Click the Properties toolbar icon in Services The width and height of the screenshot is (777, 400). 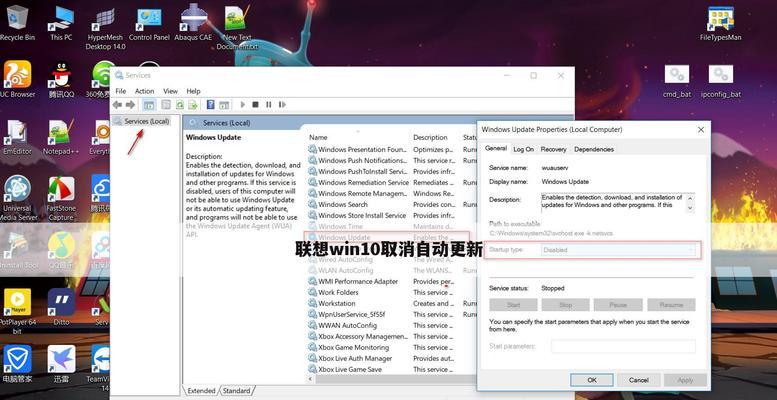pyautogui.click(x=166, y=105)
